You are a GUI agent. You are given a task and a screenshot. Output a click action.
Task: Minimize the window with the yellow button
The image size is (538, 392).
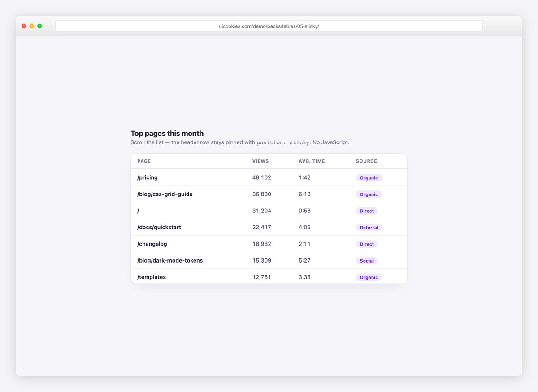(x=31, y=26)
